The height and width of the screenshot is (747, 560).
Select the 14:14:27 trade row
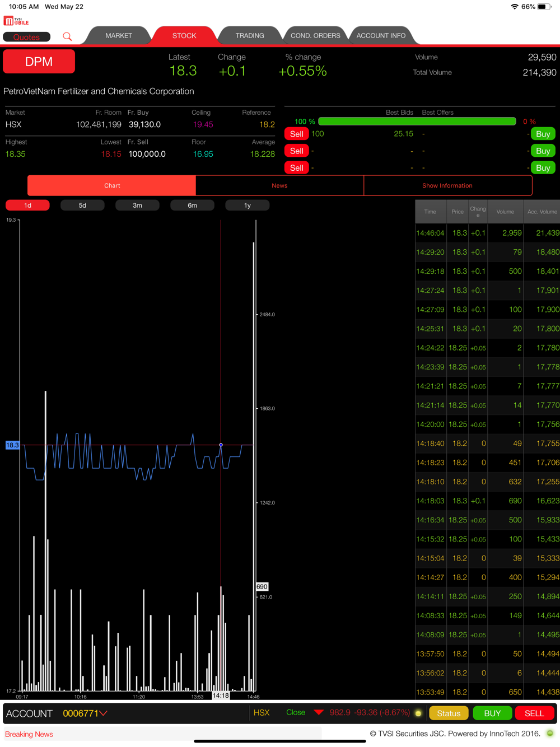488,577
